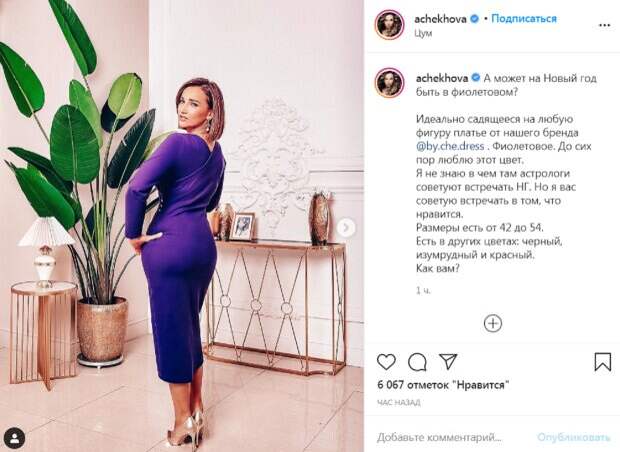620x452 pixels.
Task: Open the three-dot more options menu
Action: tap(604, 25)
